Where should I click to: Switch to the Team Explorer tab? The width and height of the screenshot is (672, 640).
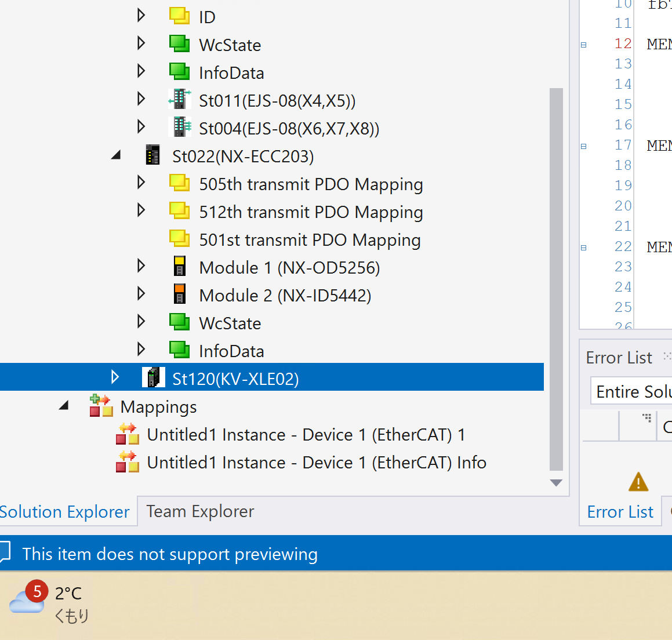[200, 511]
